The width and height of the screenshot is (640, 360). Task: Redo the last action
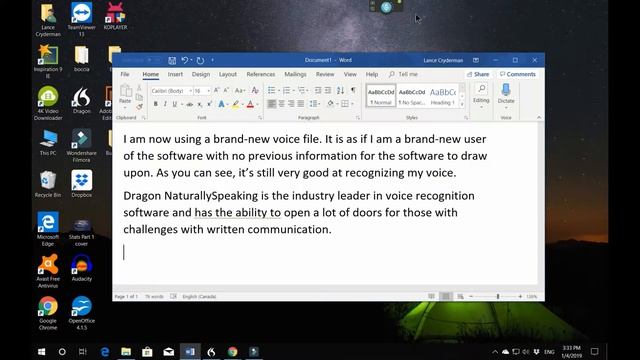(x=200, y=60)
